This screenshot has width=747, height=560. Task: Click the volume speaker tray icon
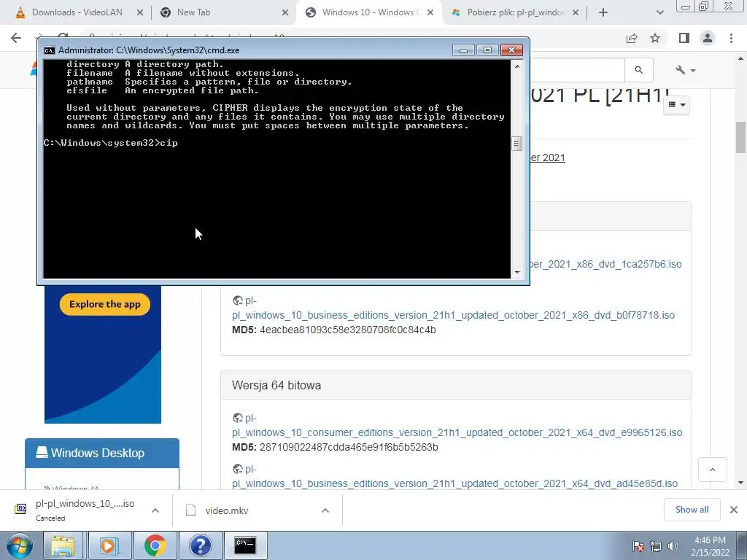pos(673,546)
